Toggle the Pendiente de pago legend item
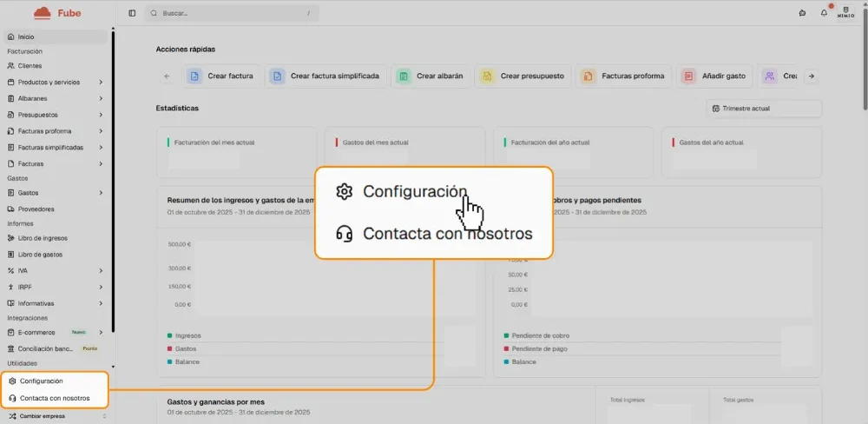Screen dimensions: 868x424 [x=536, y=348]
